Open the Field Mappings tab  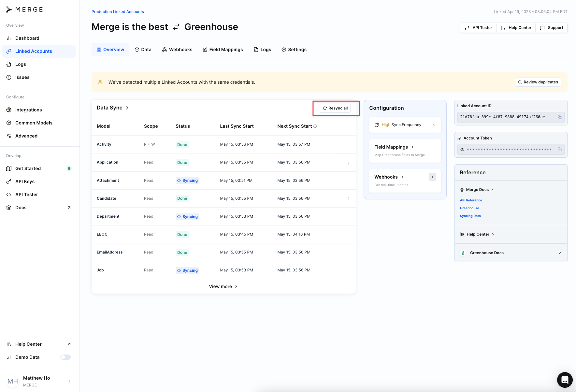pos(223,50)
